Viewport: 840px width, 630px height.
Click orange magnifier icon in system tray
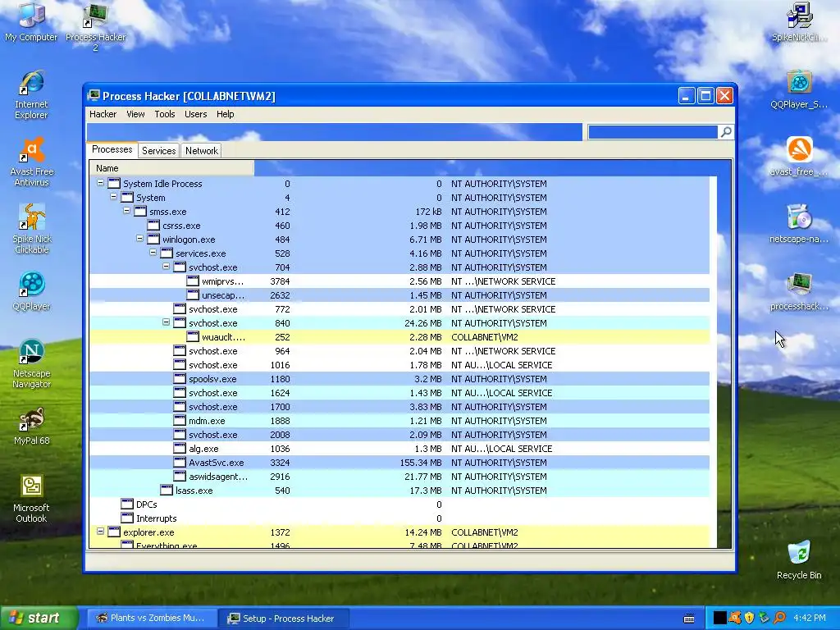pos(779,618)
